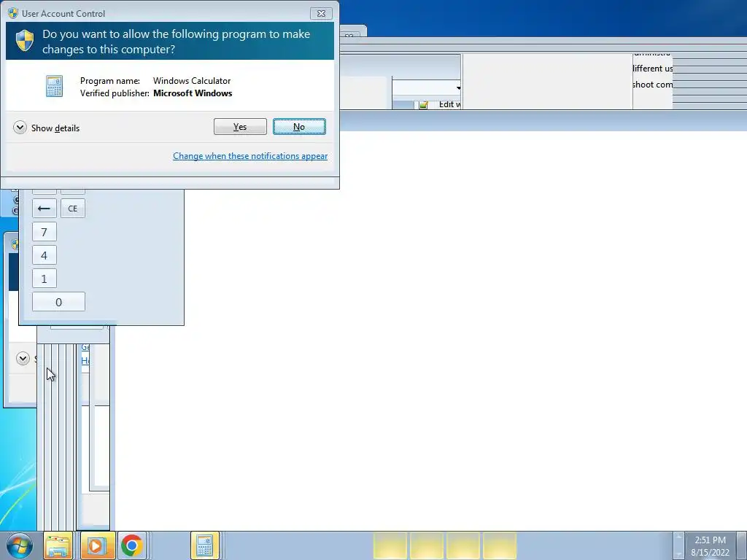Click the large security shield icon in the blue banner
The height and width of the screenshot is (560, 747).
click(x=24, y=41)
